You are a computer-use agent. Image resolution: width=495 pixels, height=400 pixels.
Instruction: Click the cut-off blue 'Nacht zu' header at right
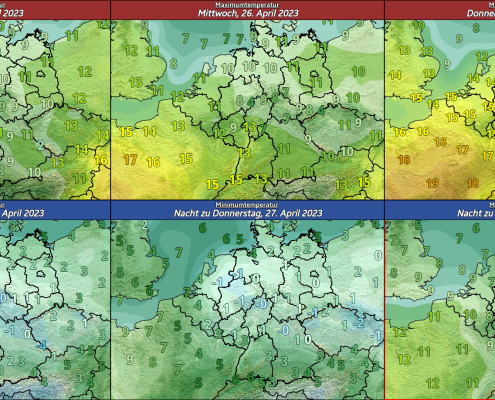(x=476, y=213)
